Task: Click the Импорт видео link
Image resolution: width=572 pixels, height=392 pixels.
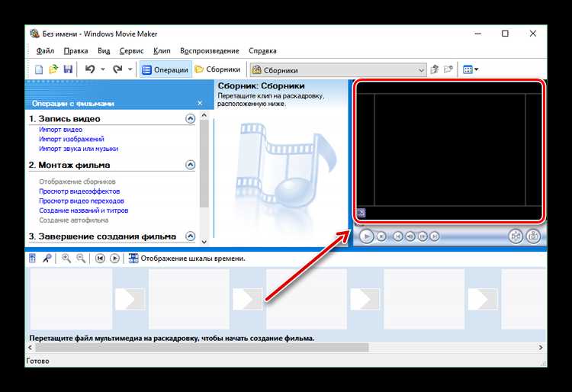Action: coord(60,130)
